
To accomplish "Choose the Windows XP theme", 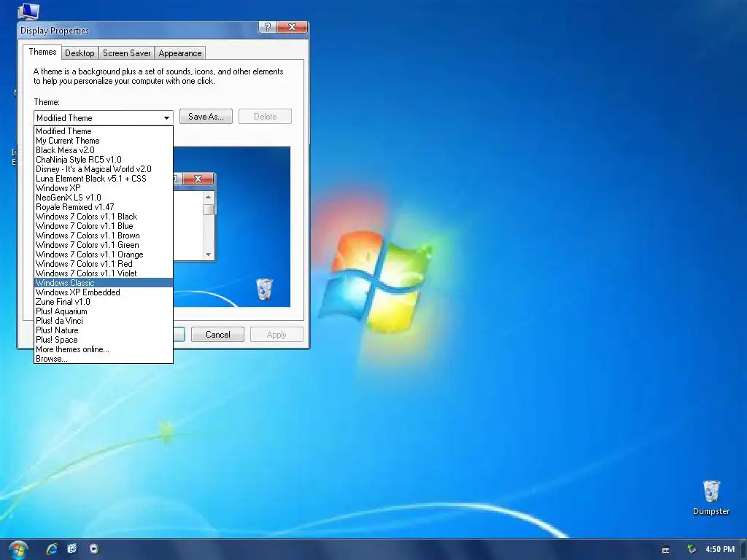I will coord(104,188).
